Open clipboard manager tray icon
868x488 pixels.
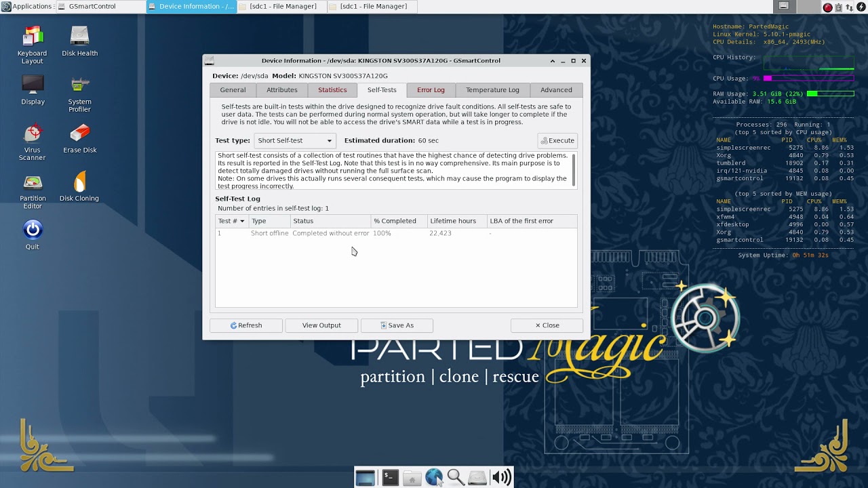click(839, 7)
